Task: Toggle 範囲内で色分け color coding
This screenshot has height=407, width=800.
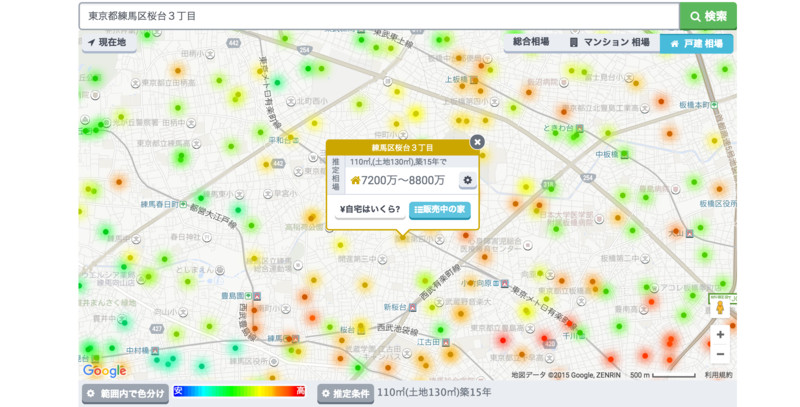Action: click(125, 394)
